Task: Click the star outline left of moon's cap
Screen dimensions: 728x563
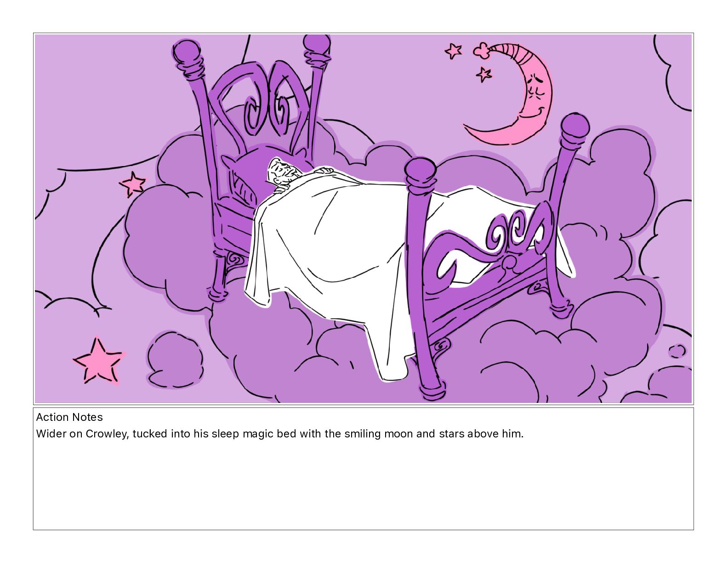Action: [x=454, y=51]
